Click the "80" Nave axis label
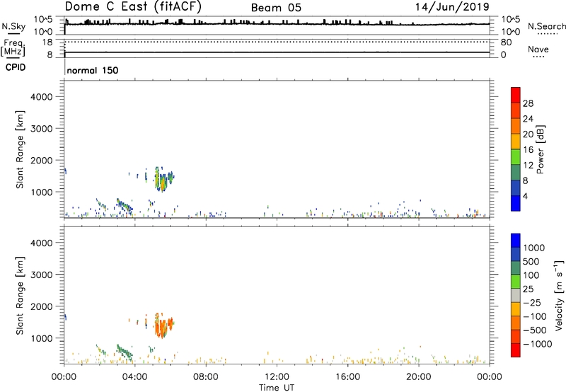This screenshot has height=392, width=566. [x=507, y=42]
